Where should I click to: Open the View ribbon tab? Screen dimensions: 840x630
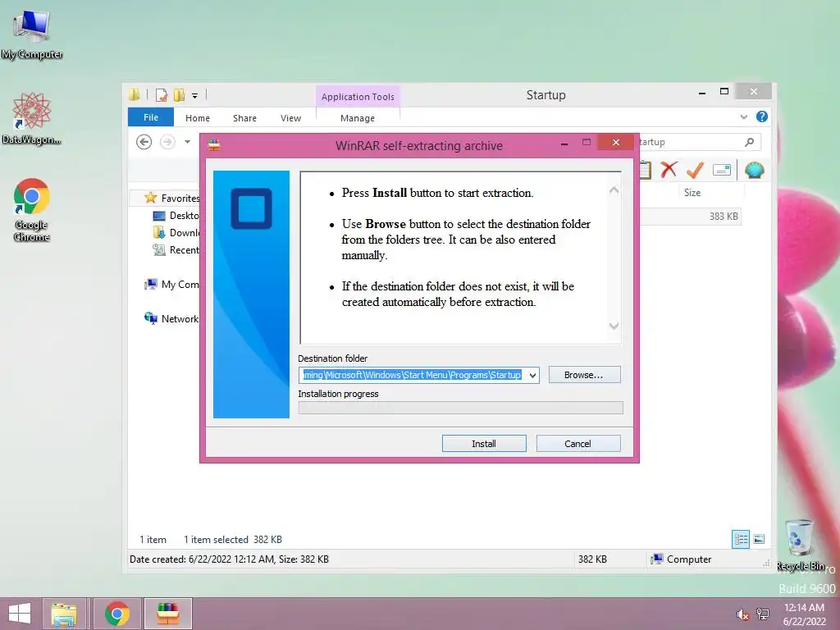click(291, 118)
